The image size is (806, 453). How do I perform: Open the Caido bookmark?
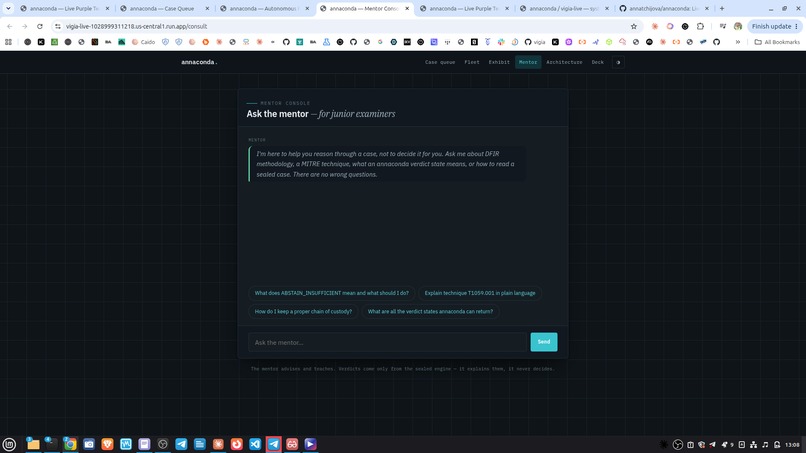(x=143, y=42)
